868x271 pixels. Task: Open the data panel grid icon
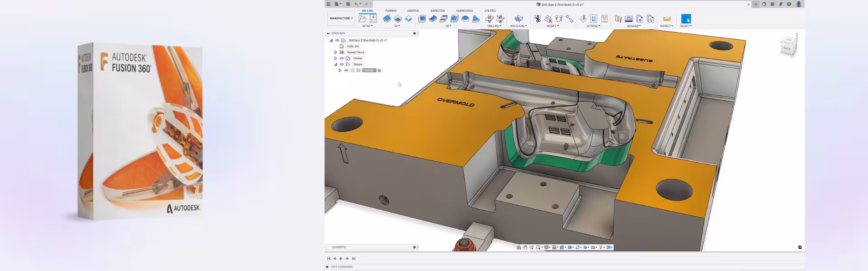click(x=328, y=4)
